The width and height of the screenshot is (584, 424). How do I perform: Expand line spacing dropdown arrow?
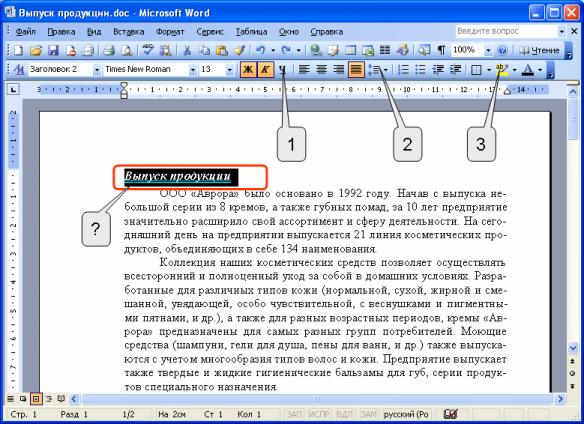point(386,70)
